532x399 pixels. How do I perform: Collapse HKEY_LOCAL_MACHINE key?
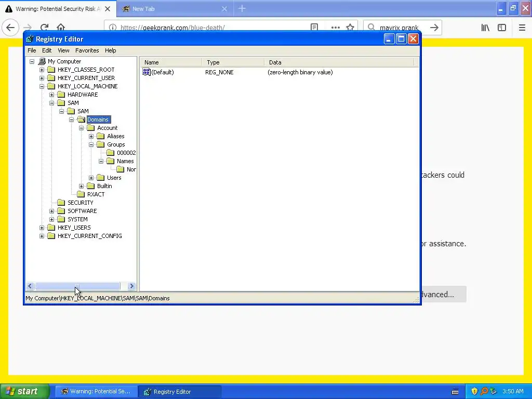point(42,86)
